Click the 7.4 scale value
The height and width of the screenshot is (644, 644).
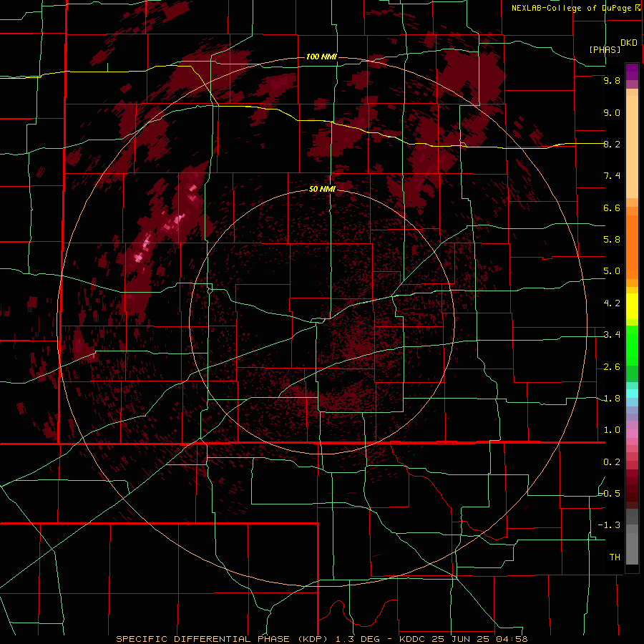612,176
